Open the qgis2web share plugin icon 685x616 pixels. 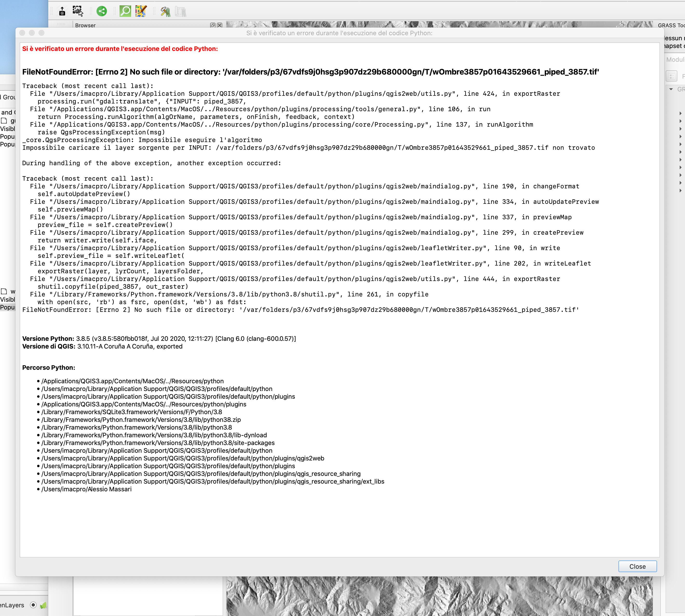click(102, 11)
